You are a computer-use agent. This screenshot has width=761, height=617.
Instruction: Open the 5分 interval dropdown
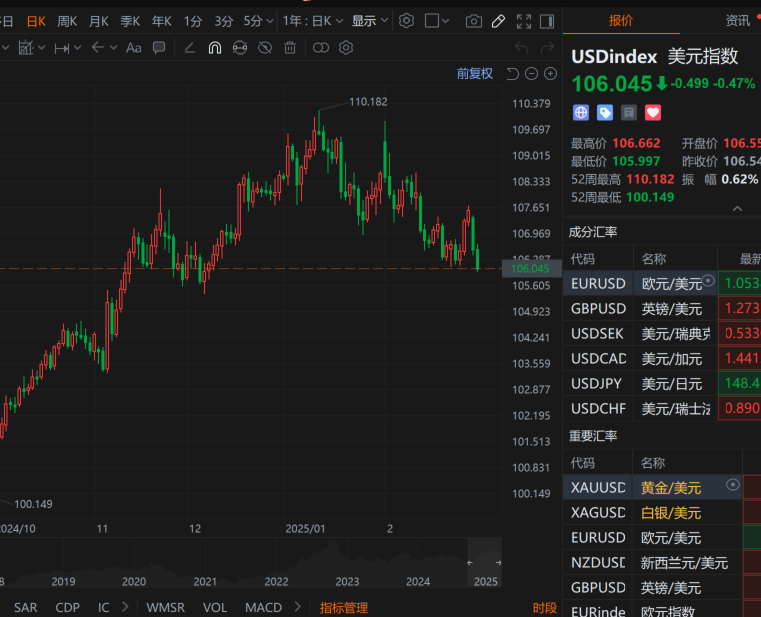click(258, 21)
